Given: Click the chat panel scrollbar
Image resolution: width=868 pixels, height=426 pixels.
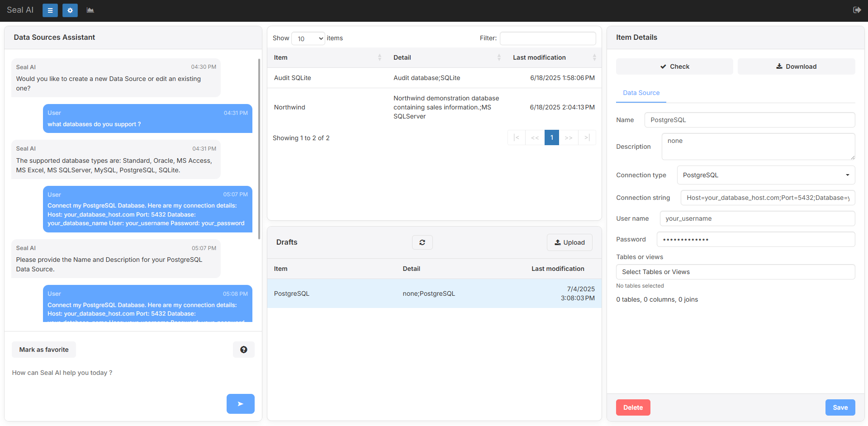Looking at the screenshot, I should click(259, 149).
